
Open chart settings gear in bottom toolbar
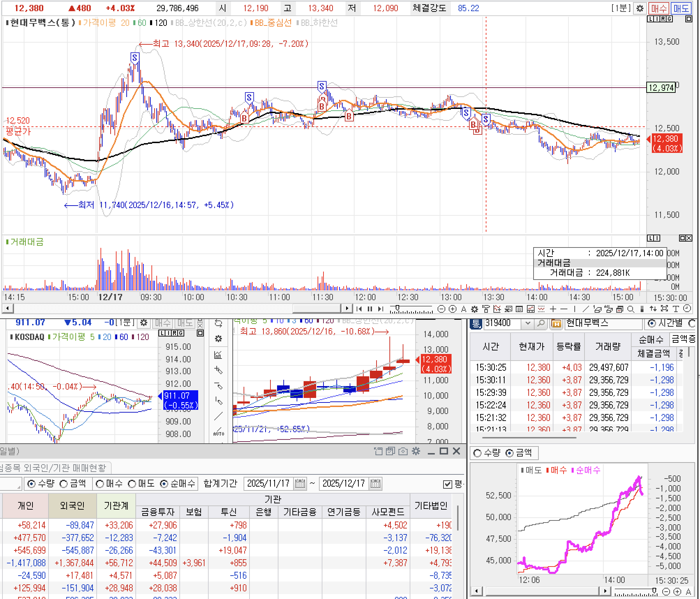(474, 309)
